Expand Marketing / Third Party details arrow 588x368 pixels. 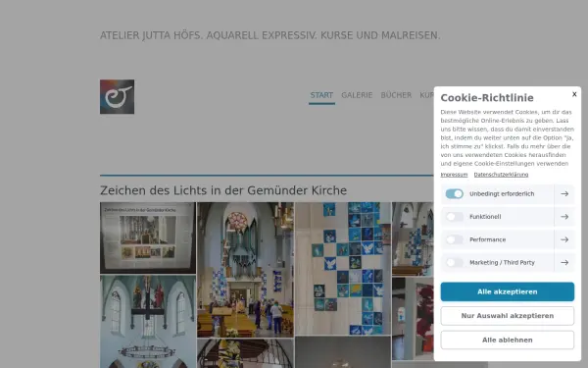pyautogui.click(x=564, y=262)
